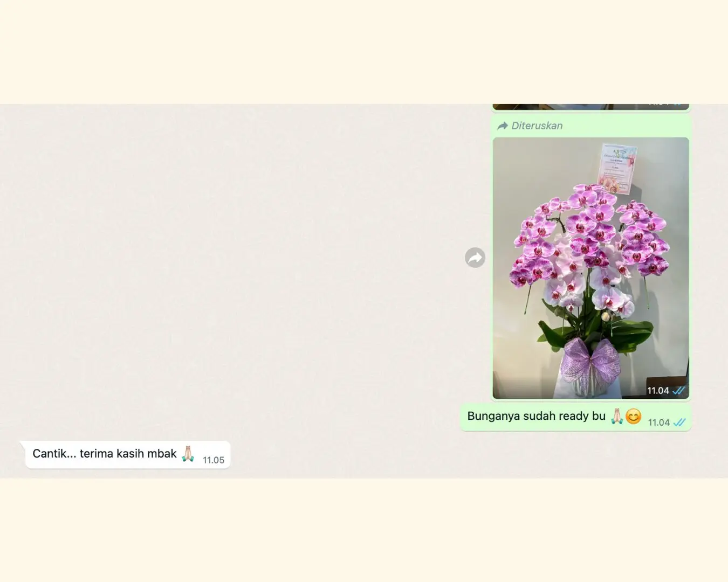The width and height of the screenshot is (728, 582).
Task: Open the partially visible image at top
Action: click(590, 106)
